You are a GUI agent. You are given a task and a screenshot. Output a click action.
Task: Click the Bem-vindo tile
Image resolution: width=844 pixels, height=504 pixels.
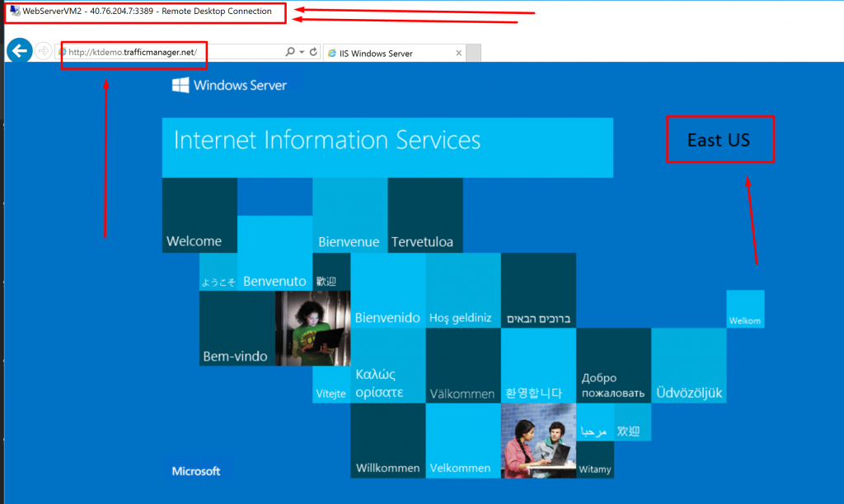[237, 328]
